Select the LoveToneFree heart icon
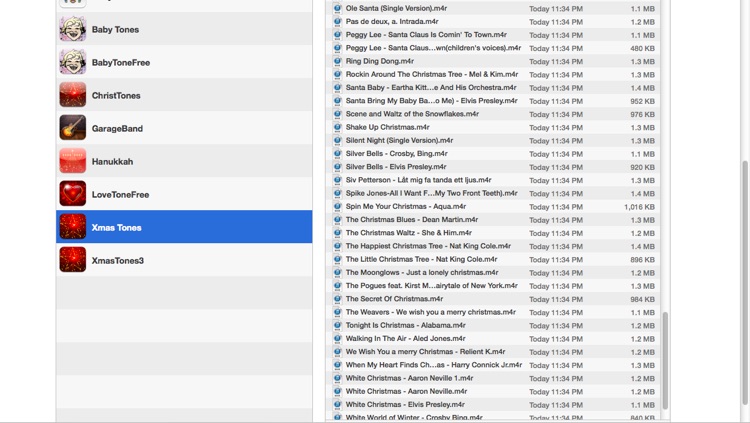Image resolution: width=750 pixels, height=423 pixels. 73,194
